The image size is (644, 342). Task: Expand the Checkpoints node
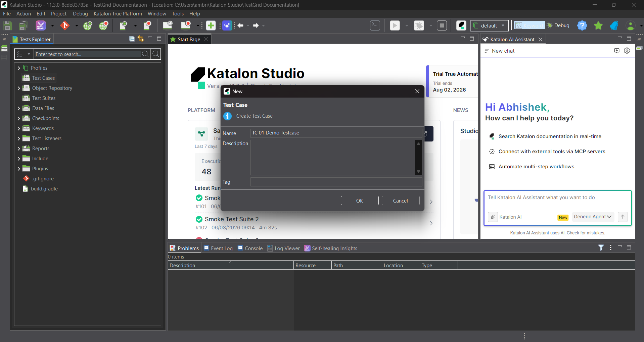[19, 118]
